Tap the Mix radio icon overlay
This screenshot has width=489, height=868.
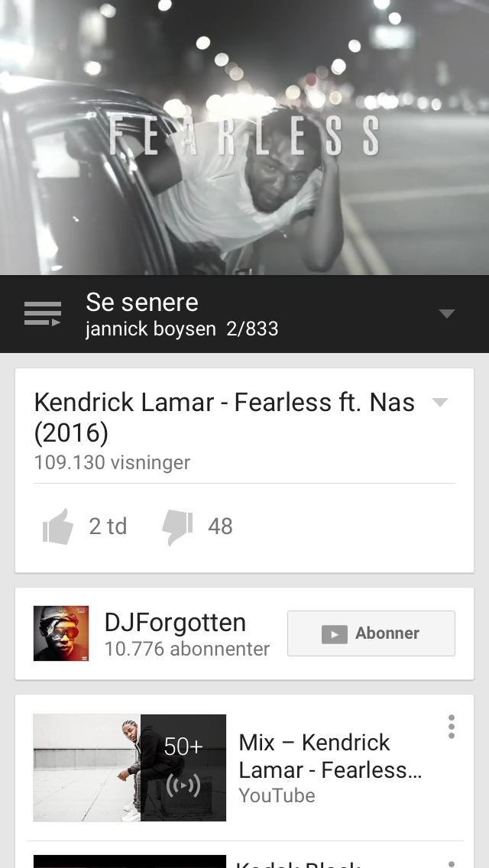[x=183, y=785]
